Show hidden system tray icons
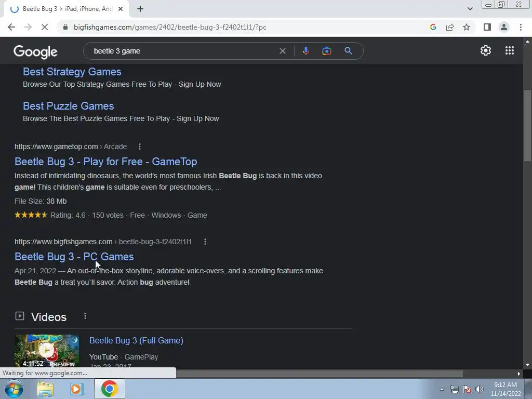 (442, 389)
